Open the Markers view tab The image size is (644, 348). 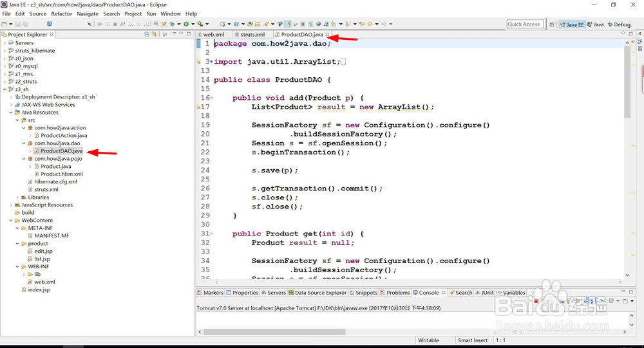210,293
